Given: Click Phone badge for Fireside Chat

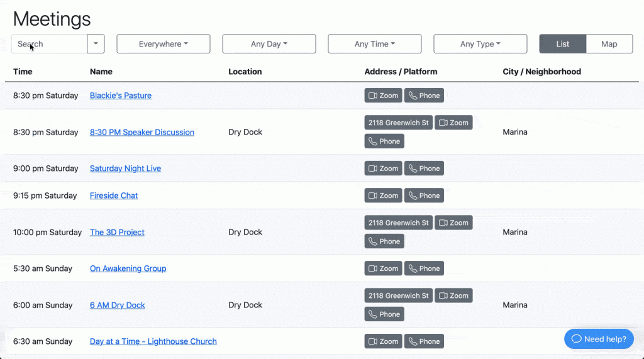Looking at the screenshot, I should point(424,196).
